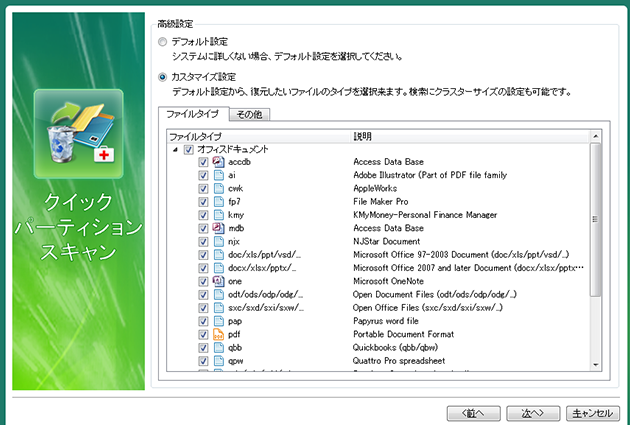This screenshot has height=425, width=630.
Task: Click the ai file type icon
Action: click(218, 175)
